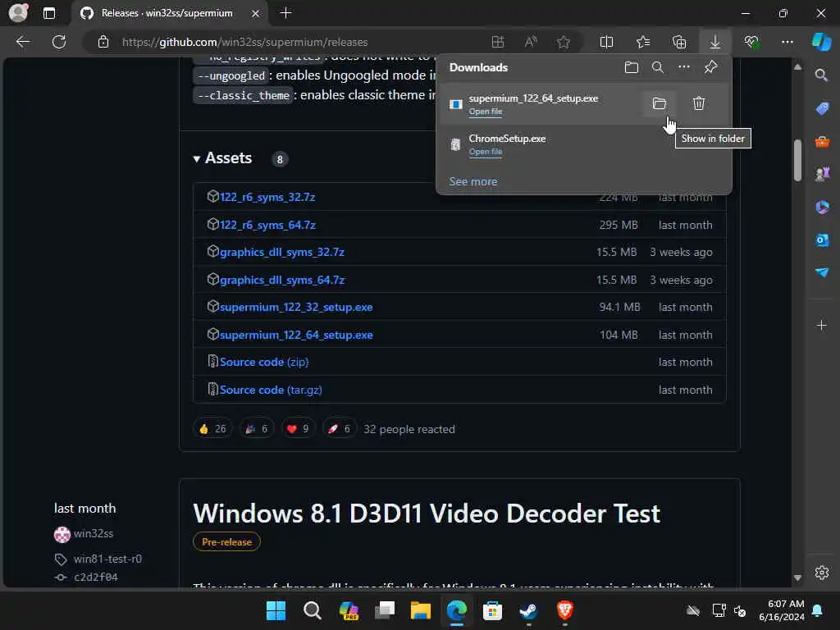Image resolution: width=840 pixels, height=630 pixels.
Task: Open Windows 8.1 D3D11 Video Decoder Test release
Action: (427, 514)
